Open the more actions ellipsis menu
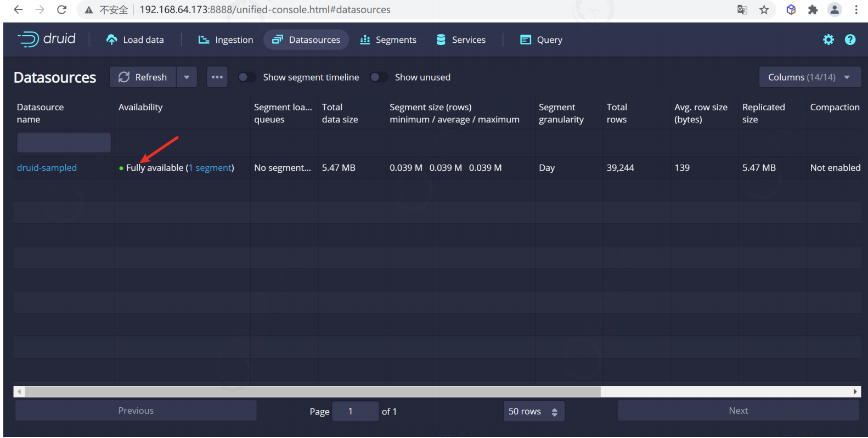868x438 pixels. [217, 77]
